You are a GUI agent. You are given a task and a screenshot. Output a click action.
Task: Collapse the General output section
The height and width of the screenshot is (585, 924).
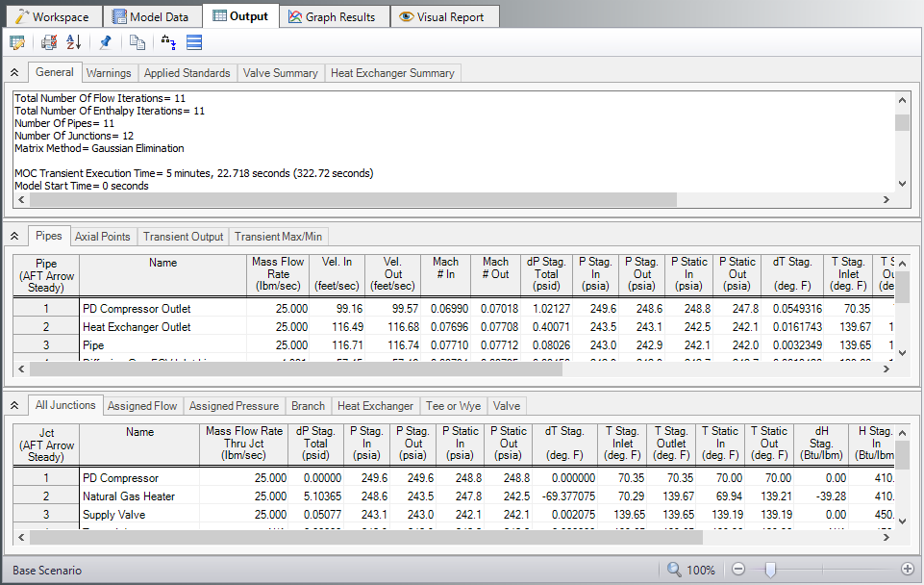tap(14, 72)
